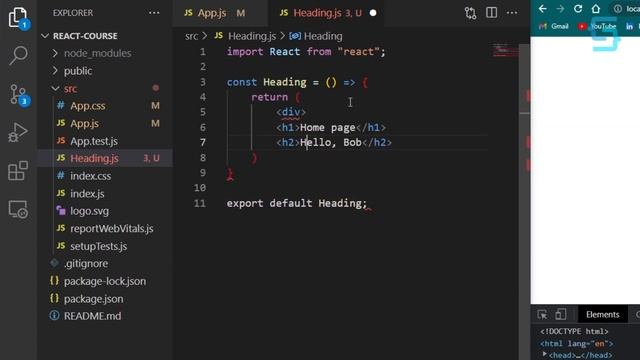Open editor more actions ellipsis
Viewport: 640px width, 360px height.
click(x=512, y=13)
